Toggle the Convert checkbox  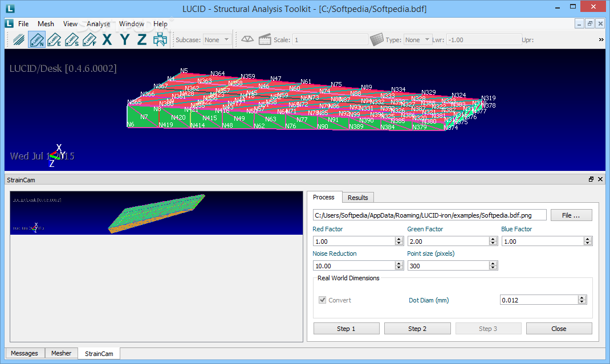click(323, 300)
